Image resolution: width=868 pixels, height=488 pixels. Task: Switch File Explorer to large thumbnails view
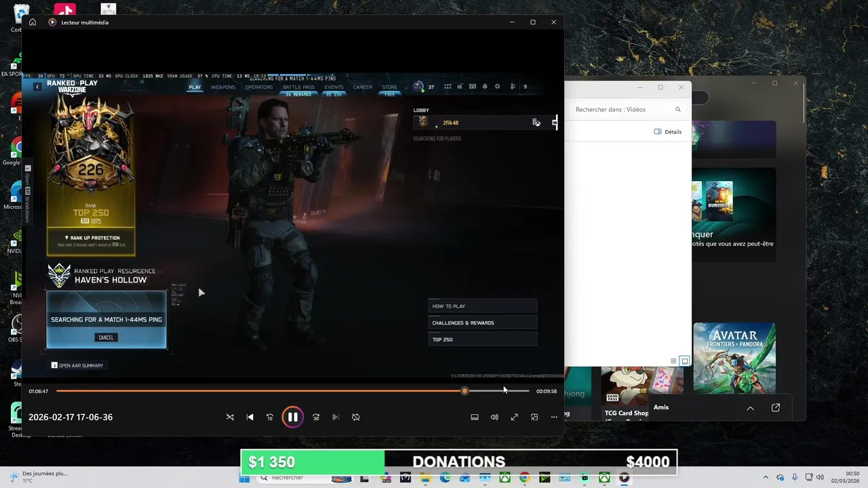(685, 361)
